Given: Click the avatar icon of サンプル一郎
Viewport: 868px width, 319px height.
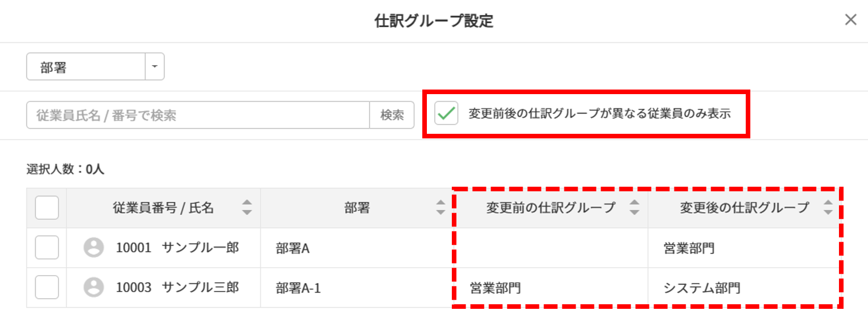Looking at the screenshot, I should point(94,248).
